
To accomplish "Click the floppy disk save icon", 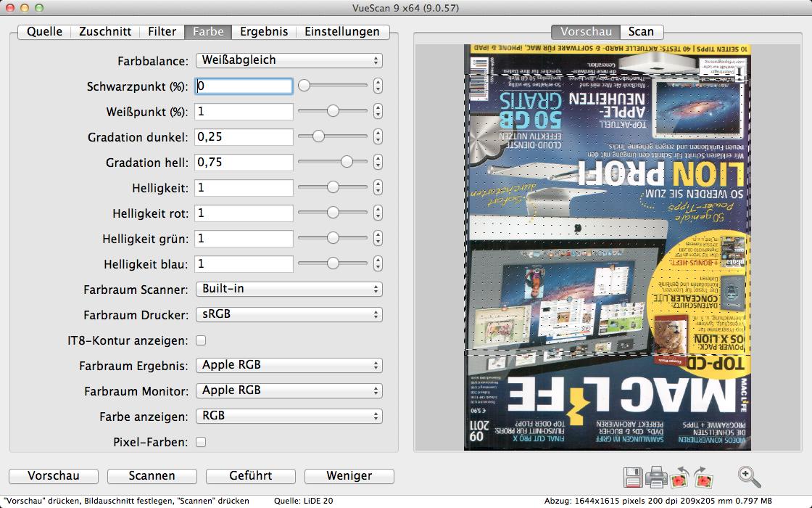I will [633, 478].
